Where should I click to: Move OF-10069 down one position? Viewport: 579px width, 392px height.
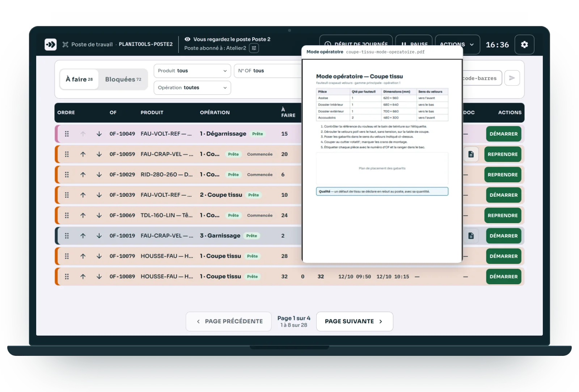pyautogui.click(x=99, y=216)
